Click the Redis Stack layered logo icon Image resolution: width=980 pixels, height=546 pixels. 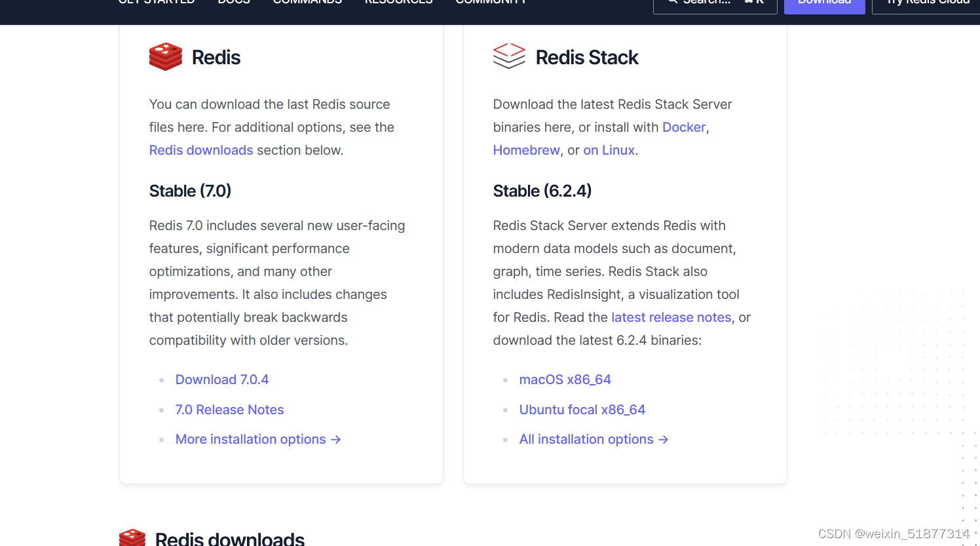[509, 56]
